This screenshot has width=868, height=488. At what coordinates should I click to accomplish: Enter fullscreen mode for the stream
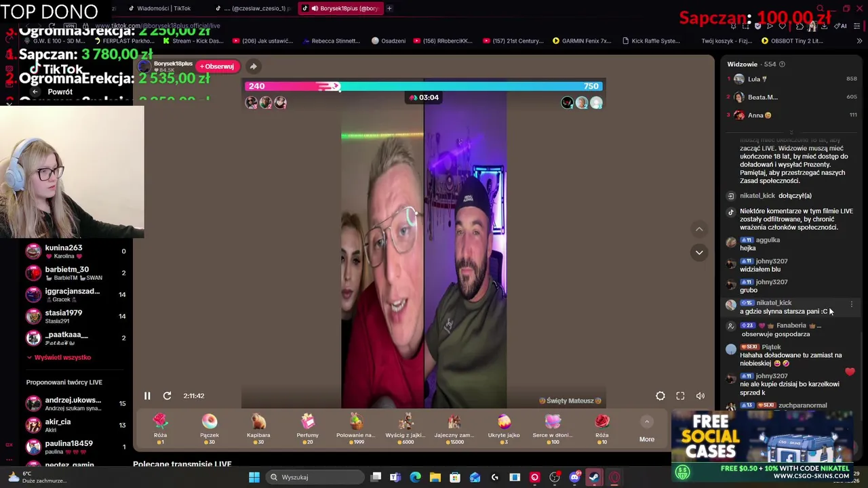tap(680, 396)
